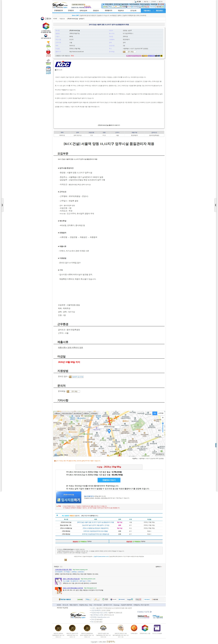Open the 한일산업개발 건설 토목기술자 posting
This screenshot has width=218, height=644.
[95, 525]
